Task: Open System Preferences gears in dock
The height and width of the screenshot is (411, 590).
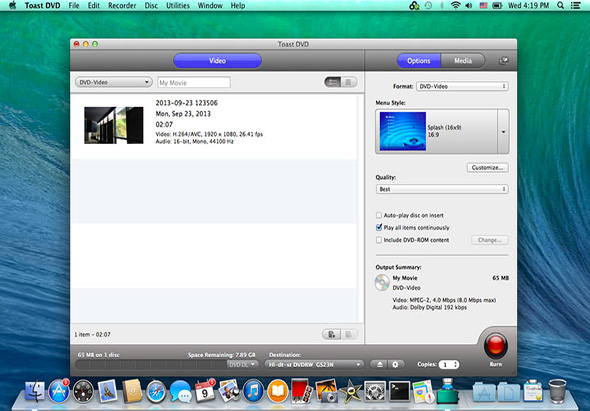Action: [x=375, y=391]
